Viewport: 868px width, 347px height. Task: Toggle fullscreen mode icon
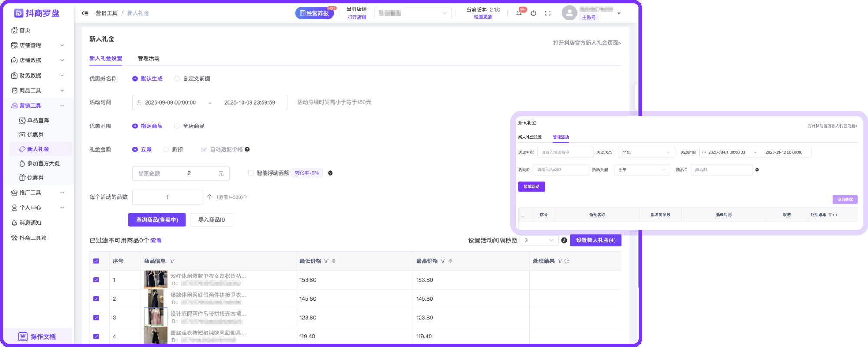pyautogui.click(x=548, y=13)
